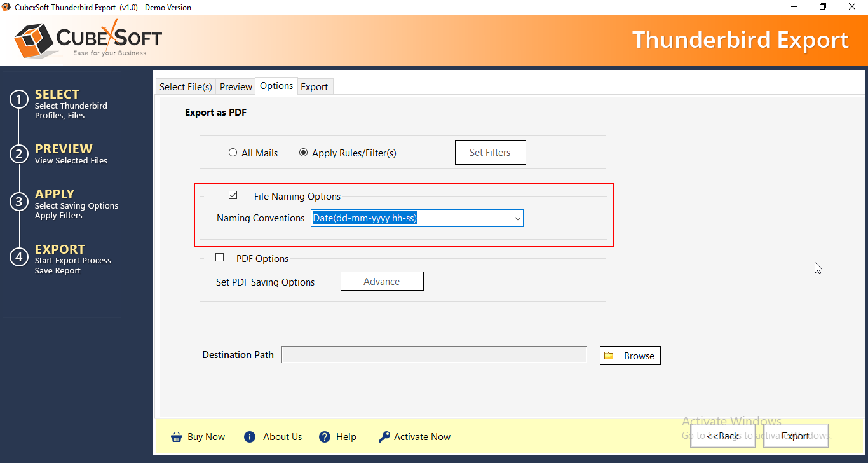Click the Thunderbird Export banner title
Viewport: 868px width, 463px height.
[x=740, y=39]
